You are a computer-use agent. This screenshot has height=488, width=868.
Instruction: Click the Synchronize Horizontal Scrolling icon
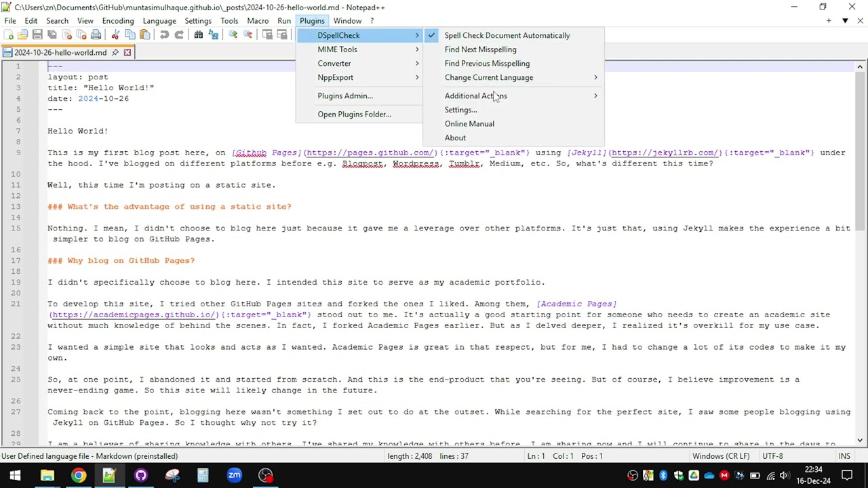[x=282, y=35]
